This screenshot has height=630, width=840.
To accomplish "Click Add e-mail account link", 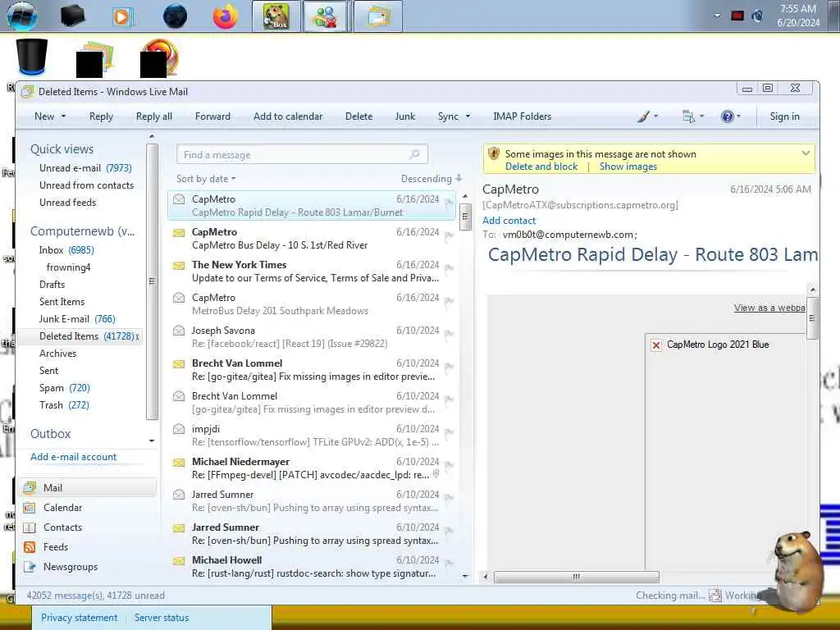I will (x=73, y=457).
